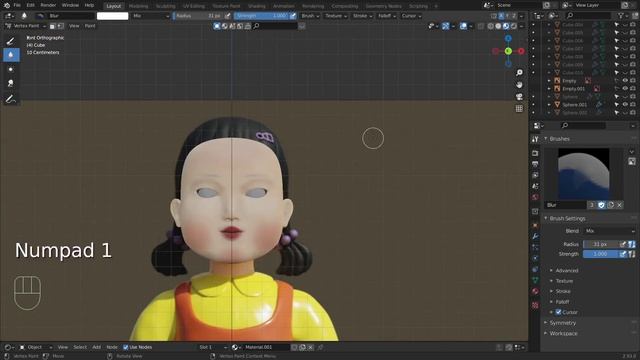Click the white brush color swatch
This screenshot has height=360, width=640.
pyautogui.click(x=113, y=16)
